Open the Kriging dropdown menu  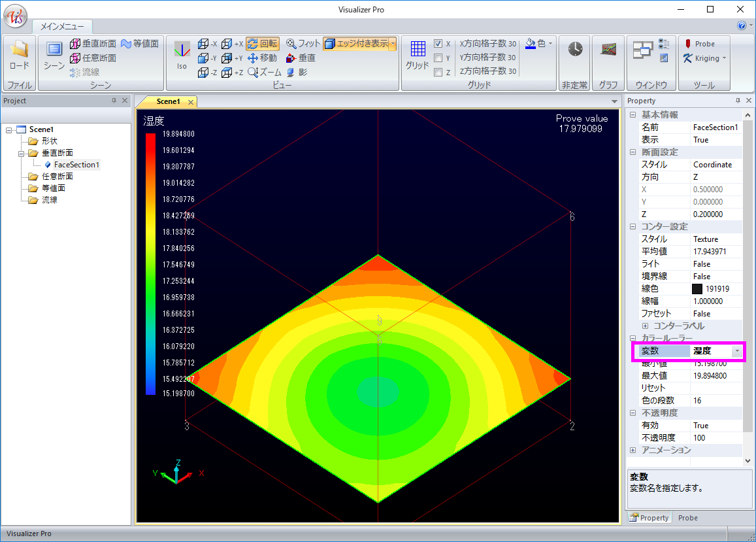724,58
